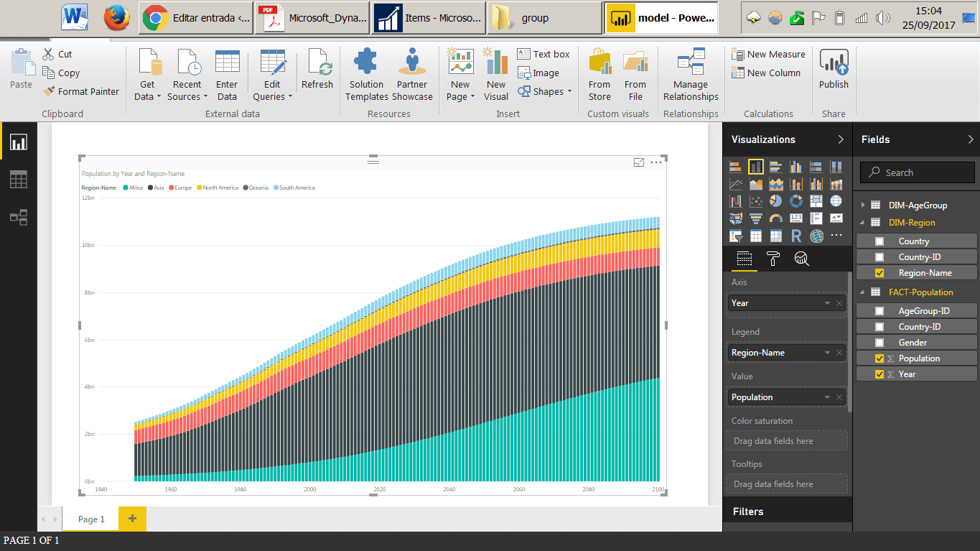Screen dimensions: 980x551
Task: Check the Gender field checkbox
Action: pos(879,343)
